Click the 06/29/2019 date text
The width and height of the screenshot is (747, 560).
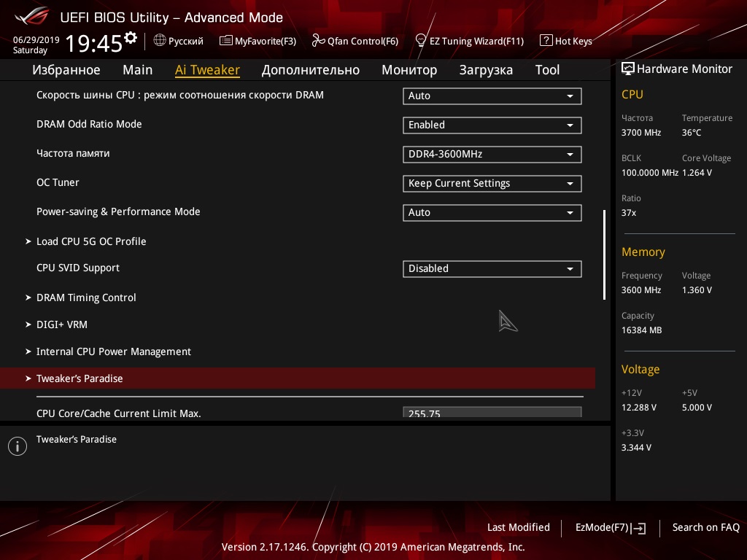click(36, 40)
